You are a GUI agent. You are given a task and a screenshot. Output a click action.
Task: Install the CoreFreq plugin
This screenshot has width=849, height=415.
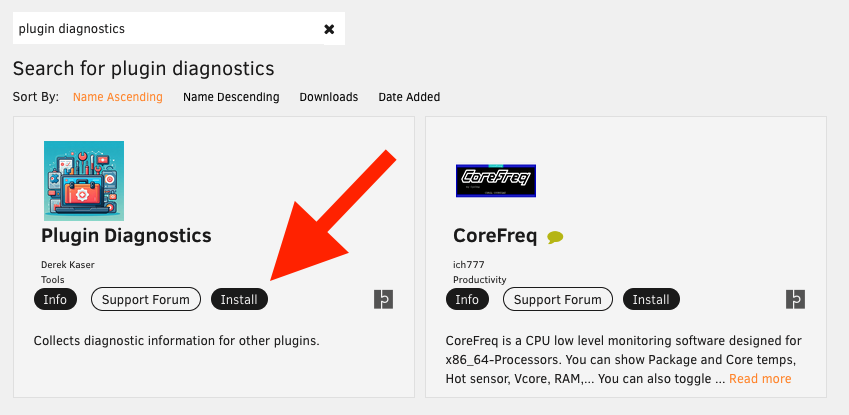(651, 299)
